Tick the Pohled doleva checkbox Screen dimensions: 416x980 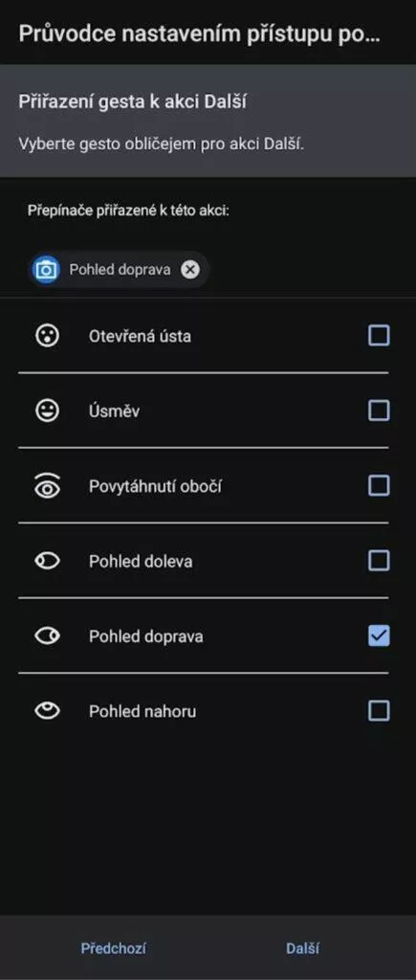click(x=379, y=561)
